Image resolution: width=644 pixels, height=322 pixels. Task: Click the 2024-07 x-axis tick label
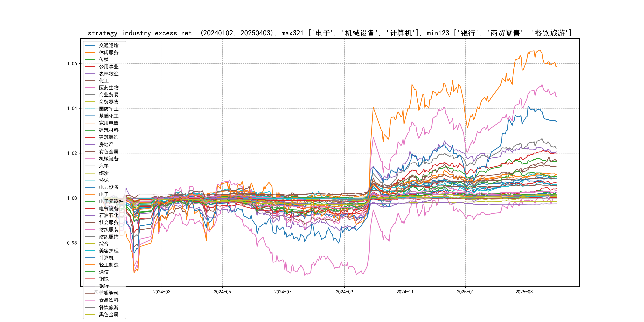coord(283,292)
